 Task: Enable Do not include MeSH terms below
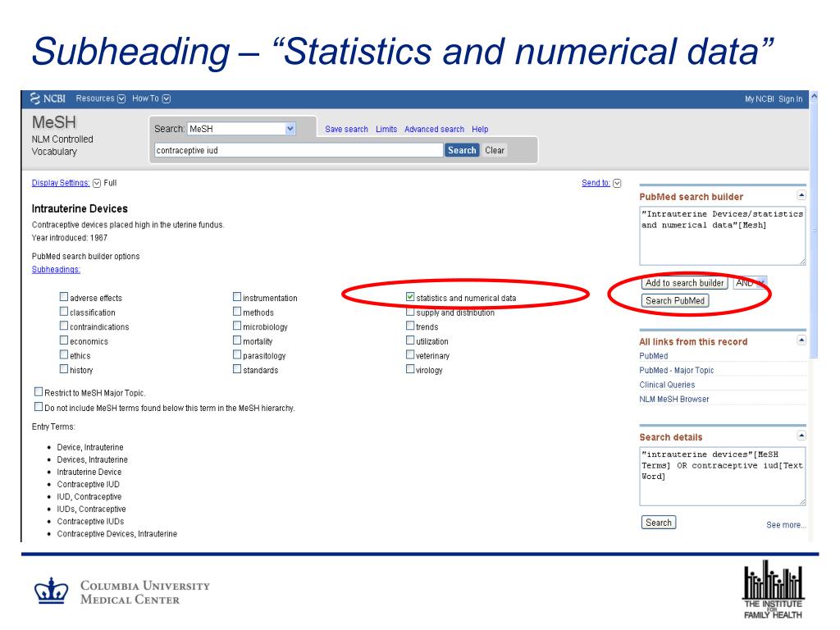click(x=39, y=407)
